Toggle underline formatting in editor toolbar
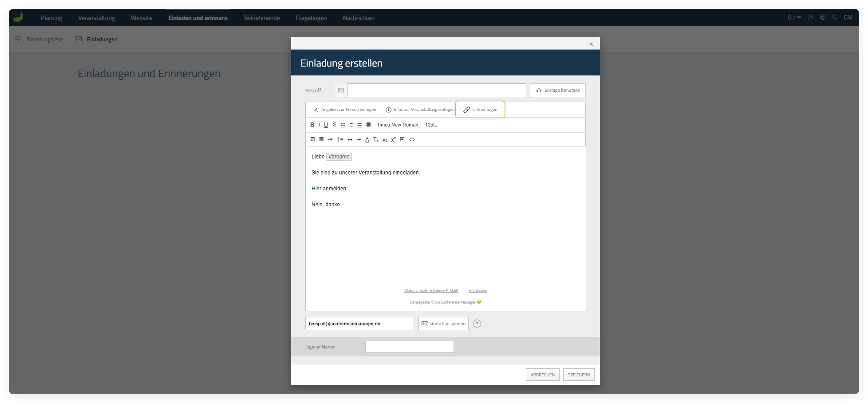Screen dimensions: 868x403 pyautogui.click(x=326, y=125)
